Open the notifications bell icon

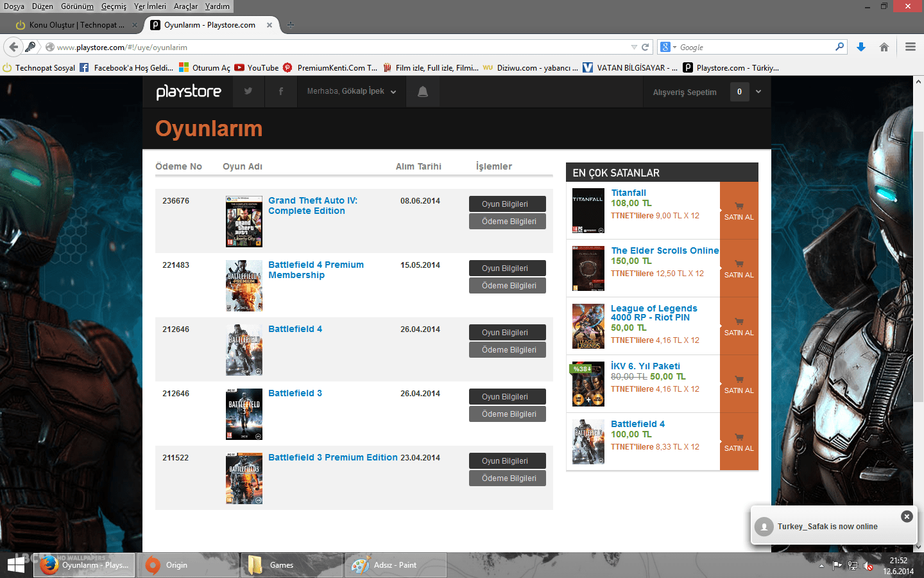(x=423, y=92)
